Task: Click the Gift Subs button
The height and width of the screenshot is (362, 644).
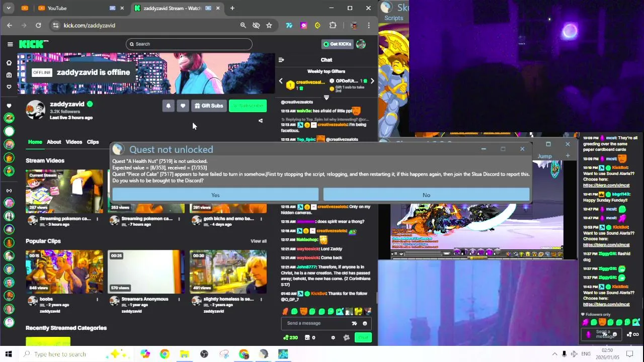Action: tap(208, 106)
